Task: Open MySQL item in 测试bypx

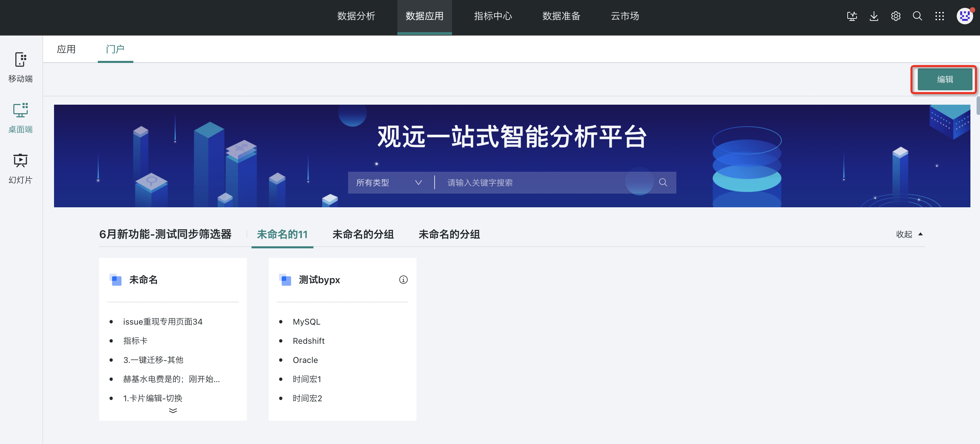Action: tap(306, 322)
